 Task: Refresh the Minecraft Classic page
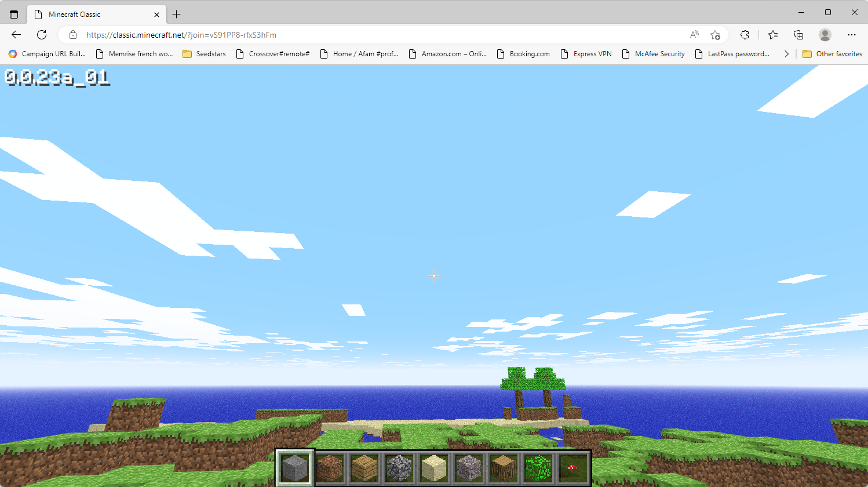click(42, 35)
